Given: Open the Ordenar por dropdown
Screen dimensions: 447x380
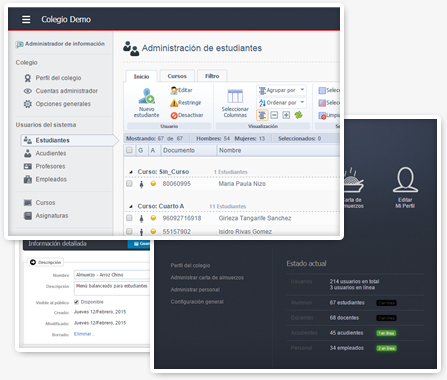Looking at the screenshot, I should [281, 103].
